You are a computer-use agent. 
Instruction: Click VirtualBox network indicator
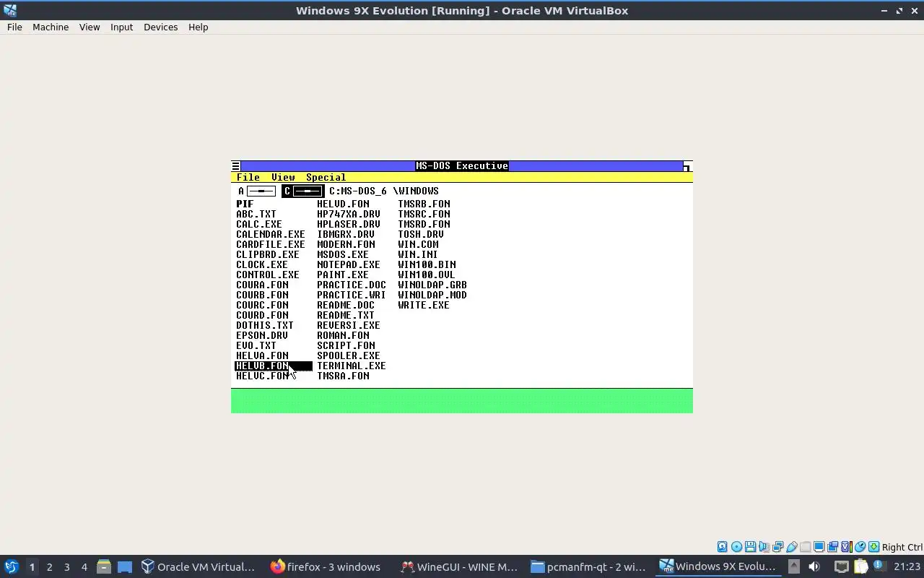click(777, 547)
